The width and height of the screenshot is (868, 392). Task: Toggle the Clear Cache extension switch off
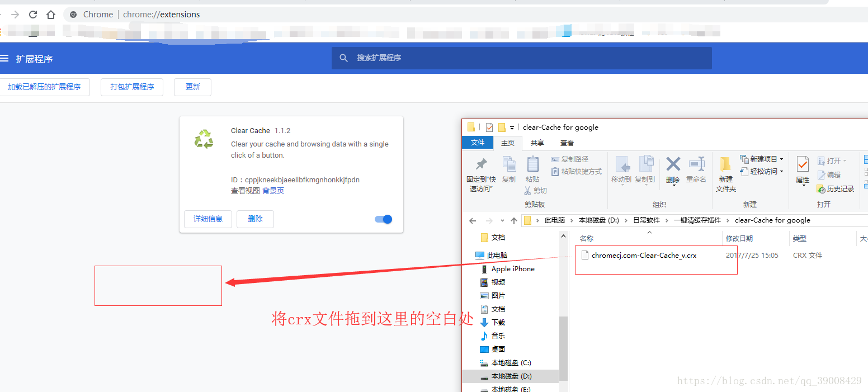(x=384, y=219)
